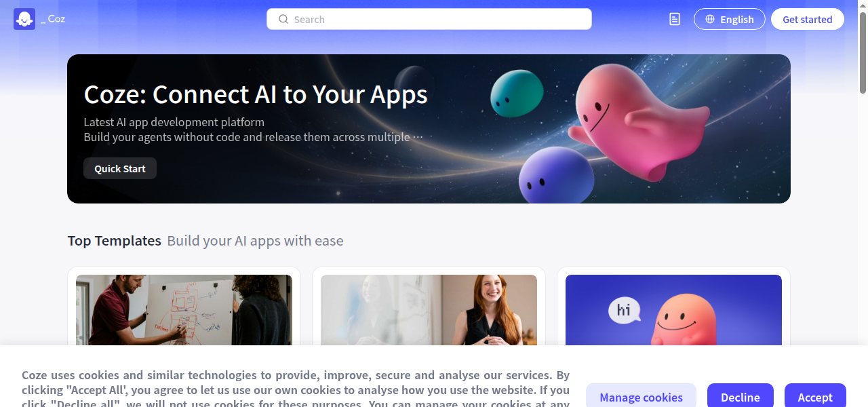The image size is (868, 407).
Task: Click the purple blob character in banner
Action: (556, 176)
